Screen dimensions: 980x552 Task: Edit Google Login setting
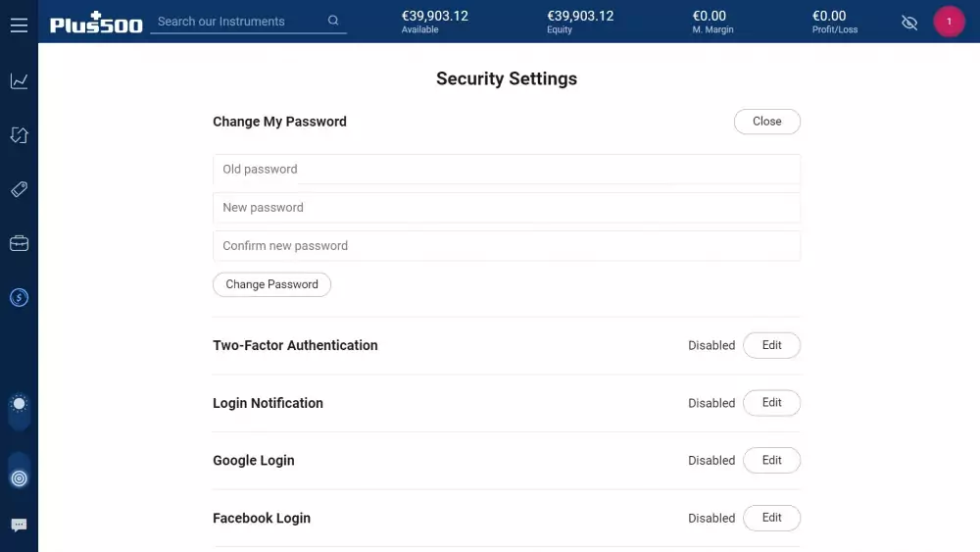tap(771, 460)
